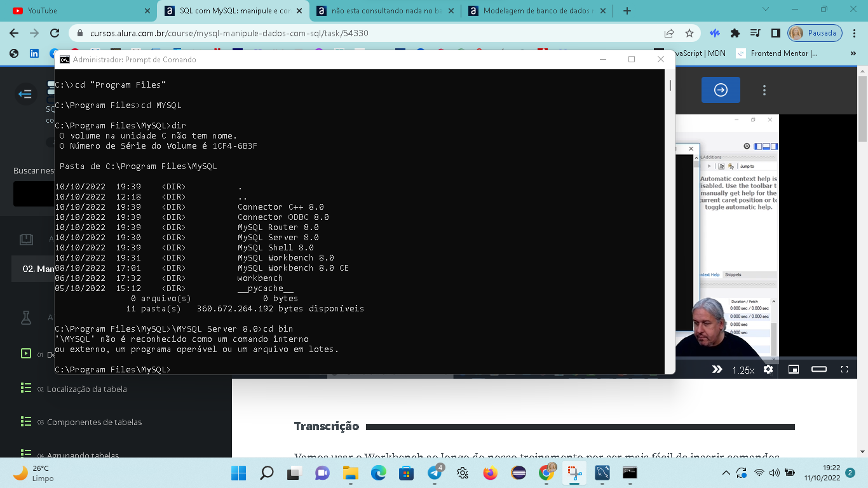Screen dimensions: 868x488
Task: Open the course three-dot options menu
Action: tap(764, 90)
